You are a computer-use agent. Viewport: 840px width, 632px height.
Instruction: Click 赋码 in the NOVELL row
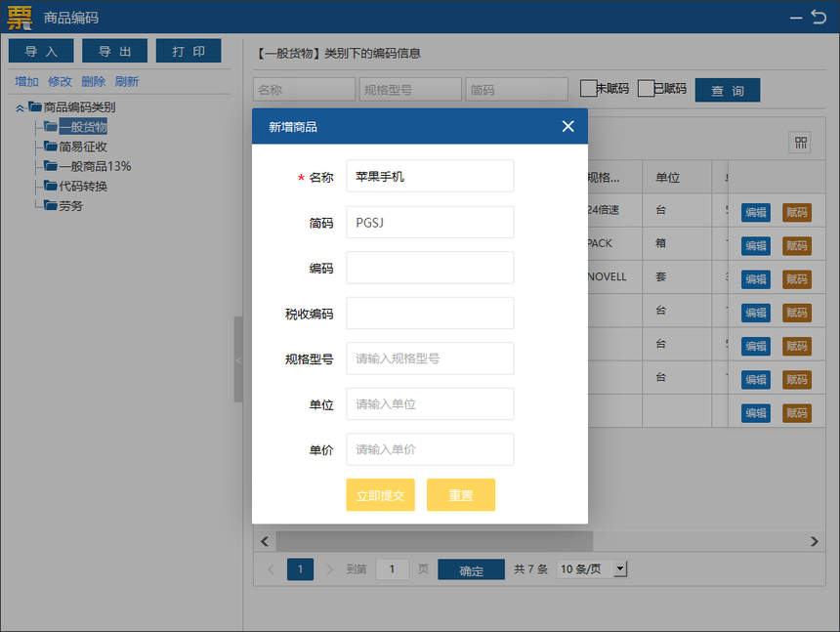tap(797, 279)
